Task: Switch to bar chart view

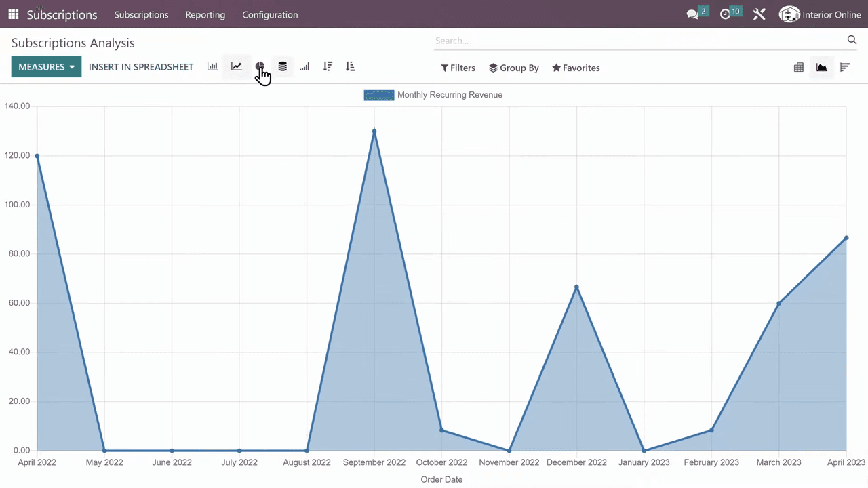Action: 213,66
